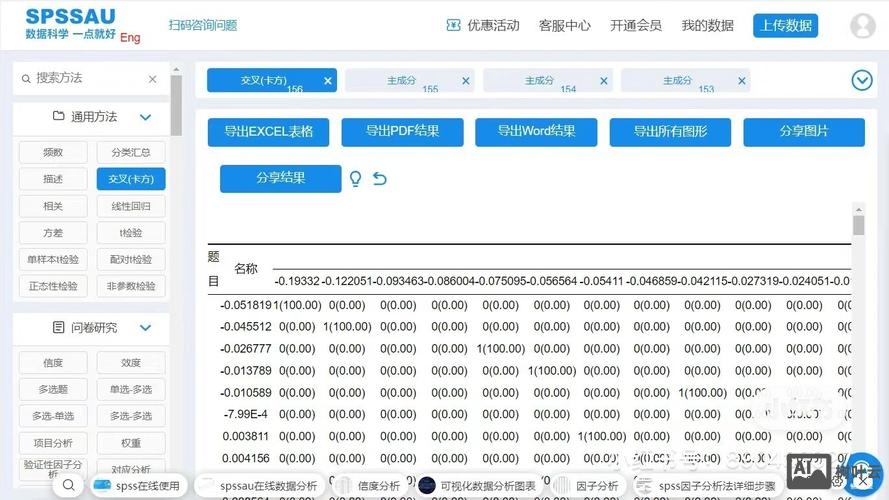Click the 上传数据 button
The image size is (889, 500).
click(785, 26)
